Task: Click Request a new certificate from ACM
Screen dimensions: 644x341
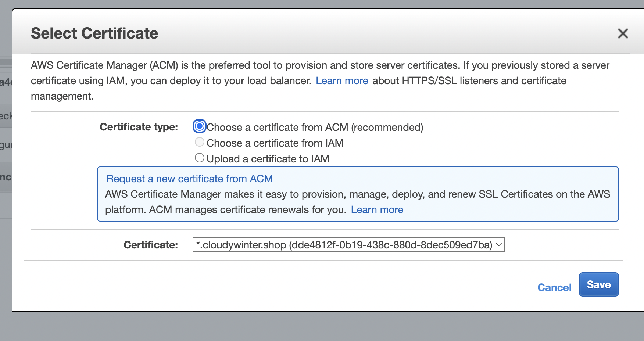Action: (190, 179)
